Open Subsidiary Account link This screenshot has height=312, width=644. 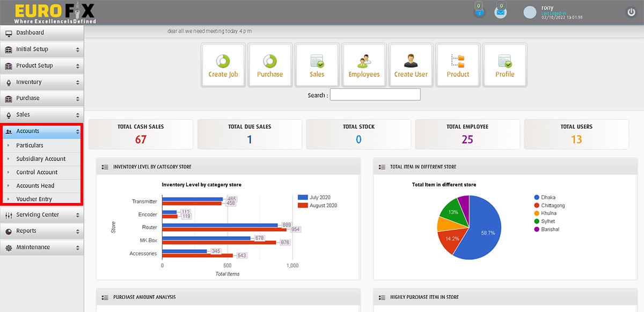click(x=41, y=159)
